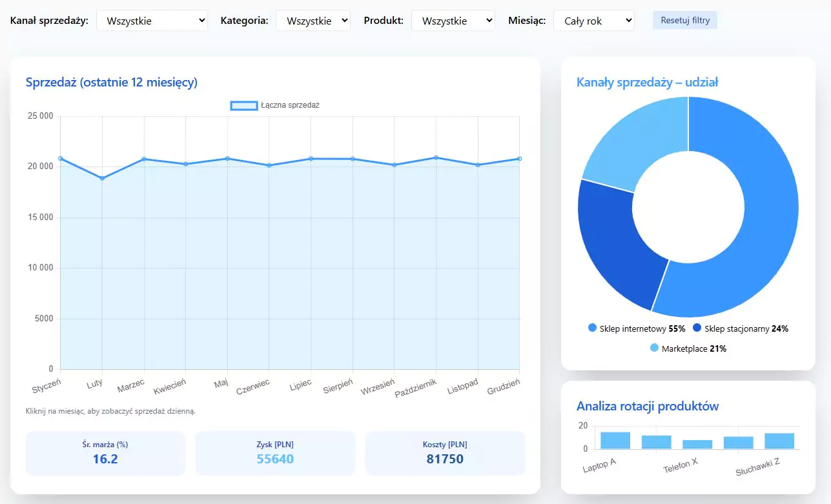Select the Koszty PLN stat card
Image resolution: width=831 pixels, height=504 pixels.
(445, 452)
